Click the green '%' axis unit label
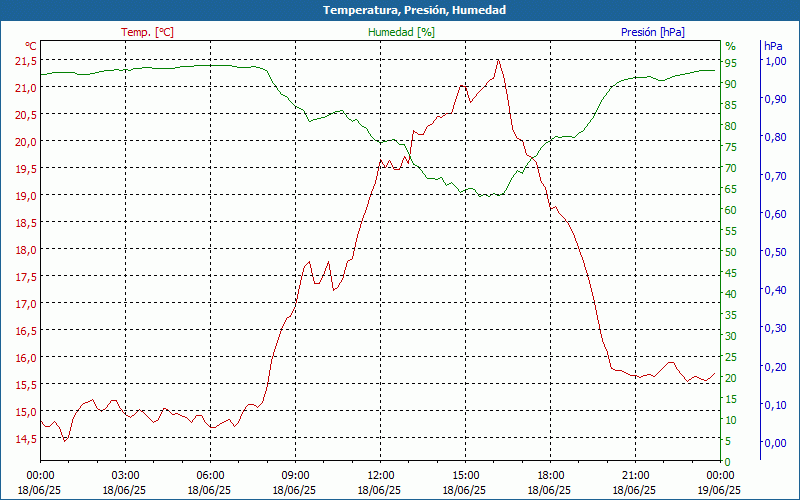This screenshot has width=800, height=500. point(731,46)
